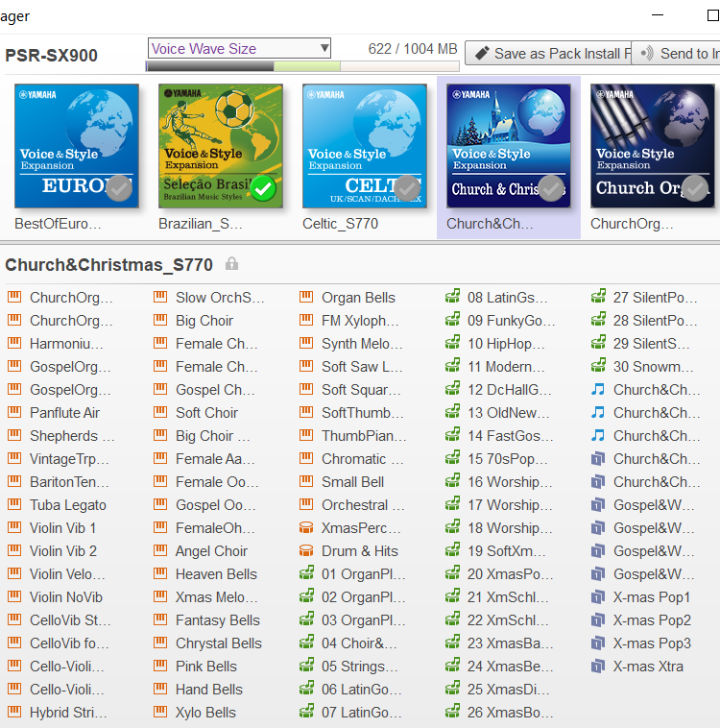
Task: Click voice icon for Chrystal Bells
Action: (160, 643)
